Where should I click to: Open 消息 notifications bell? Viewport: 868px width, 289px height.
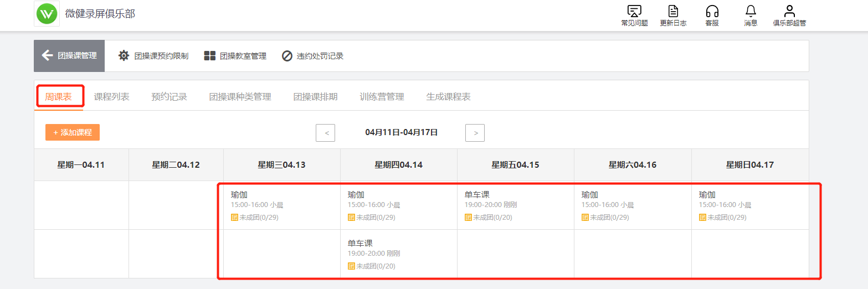tap(751, 11)
